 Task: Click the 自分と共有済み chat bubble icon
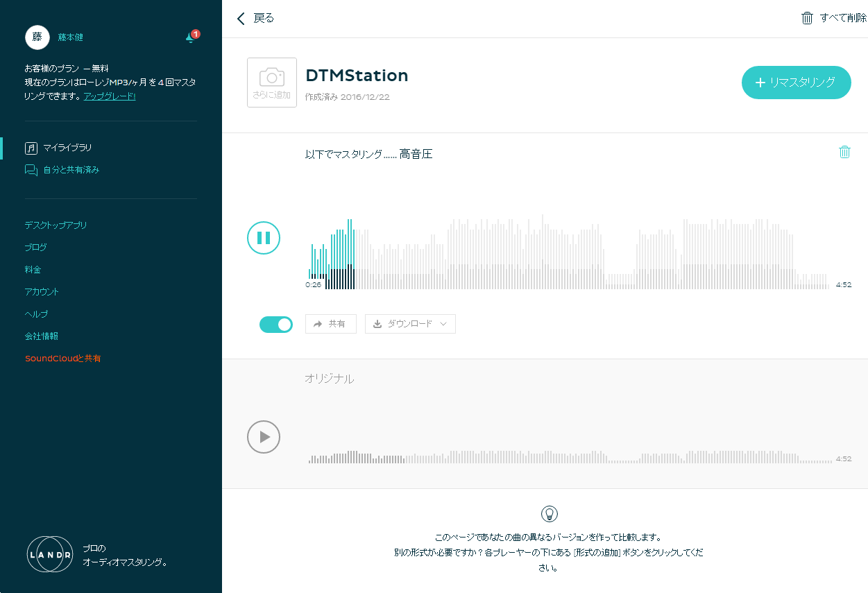pyautogui.click(x=31, y=170)
